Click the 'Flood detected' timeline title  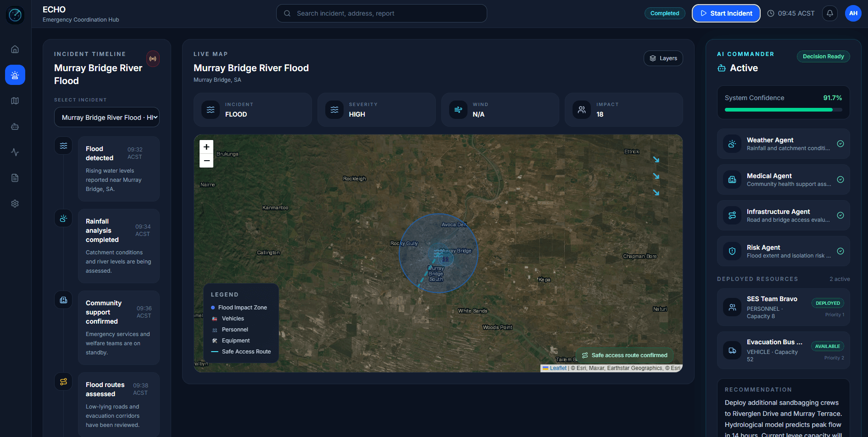click(x=100, y=153)
